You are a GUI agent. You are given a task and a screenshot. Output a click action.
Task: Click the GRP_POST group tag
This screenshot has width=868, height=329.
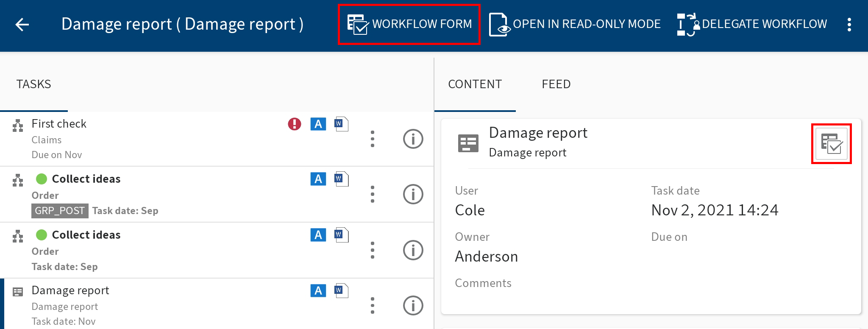coord(60,211)
